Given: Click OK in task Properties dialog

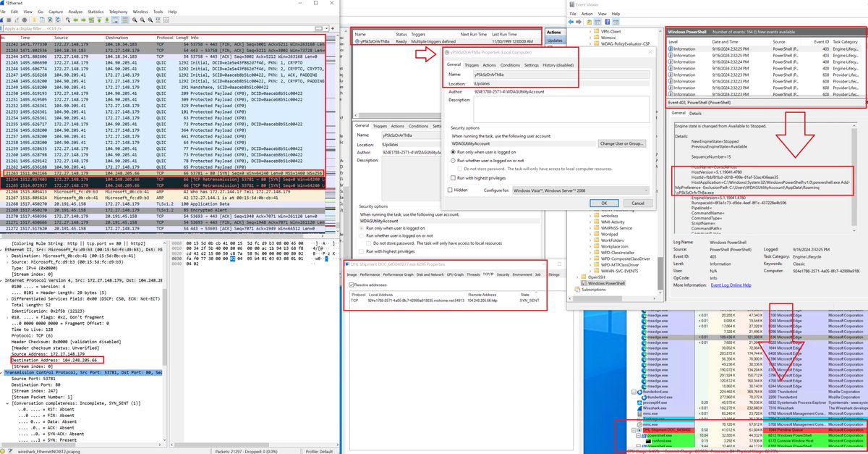Looking at the screenshot, I should (604, 203).
